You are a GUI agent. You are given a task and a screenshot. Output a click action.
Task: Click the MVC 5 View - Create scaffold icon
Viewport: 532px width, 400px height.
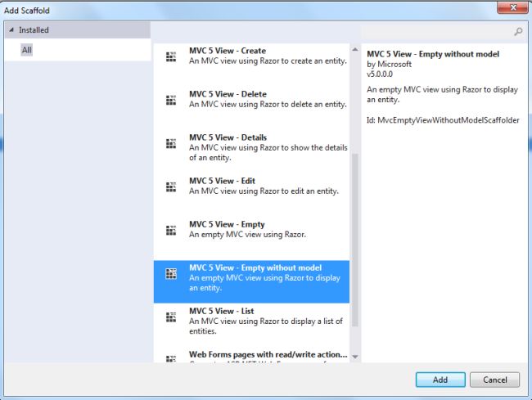[171, 56]
